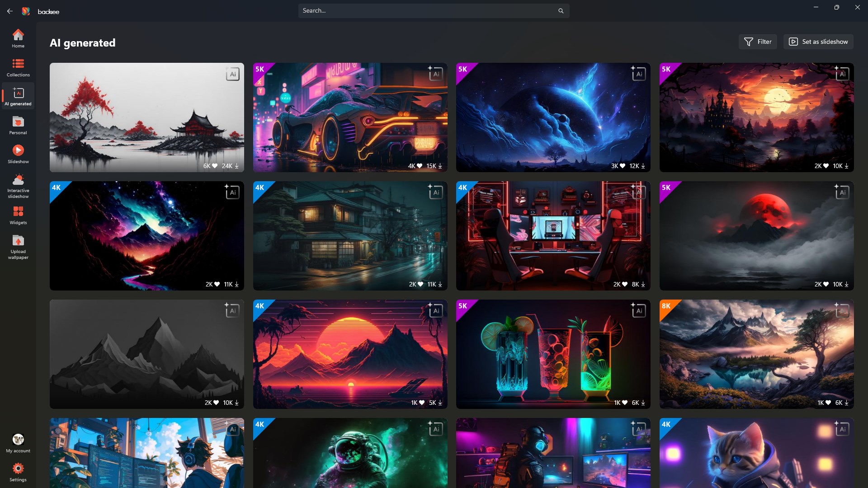
Task: Open the 8K mountain lake wallpaper
Action: click(x=755, y=354)
